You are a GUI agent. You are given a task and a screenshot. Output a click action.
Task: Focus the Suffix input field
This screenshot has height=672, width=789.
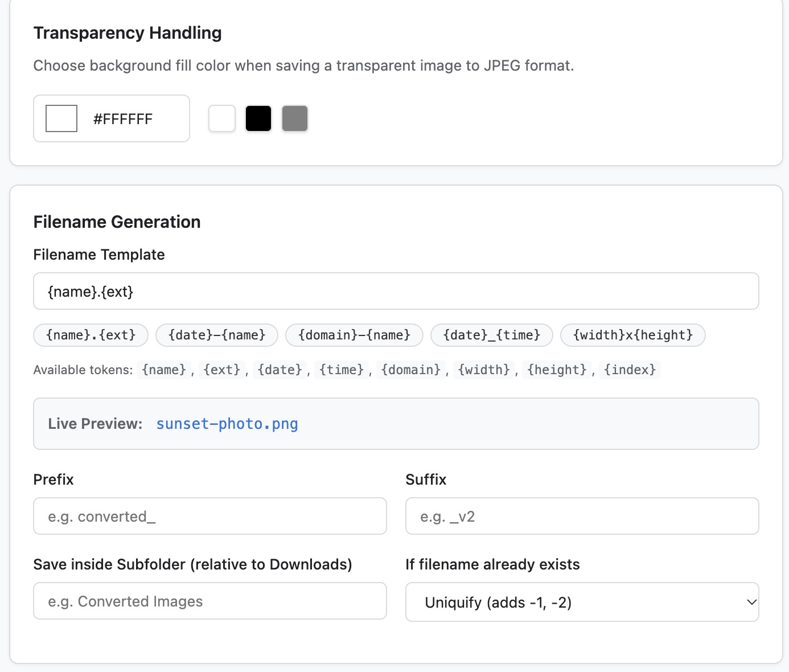click(582, 516)
